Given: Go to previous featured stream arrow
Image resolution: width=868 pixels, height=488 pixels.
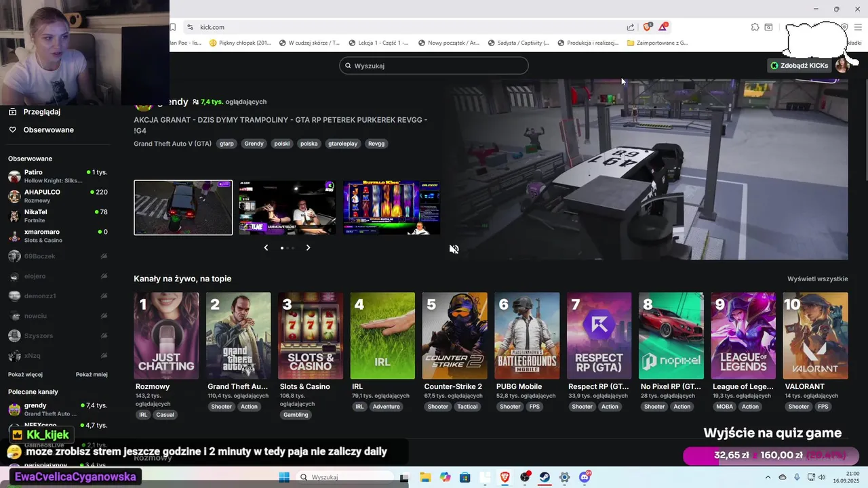Looking at the screenshot, I should tap(266, 247).
